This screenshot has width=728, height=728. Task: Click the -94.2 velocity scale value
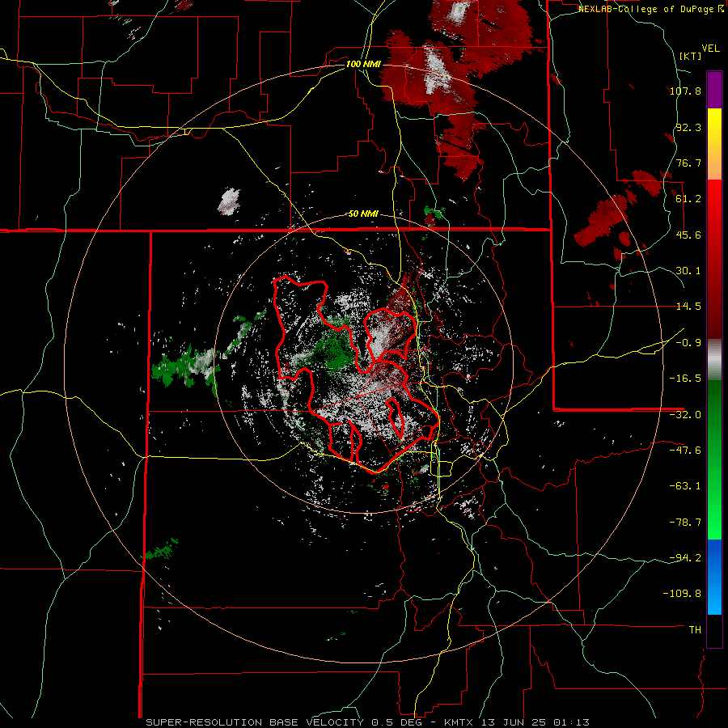click(685, 557)
